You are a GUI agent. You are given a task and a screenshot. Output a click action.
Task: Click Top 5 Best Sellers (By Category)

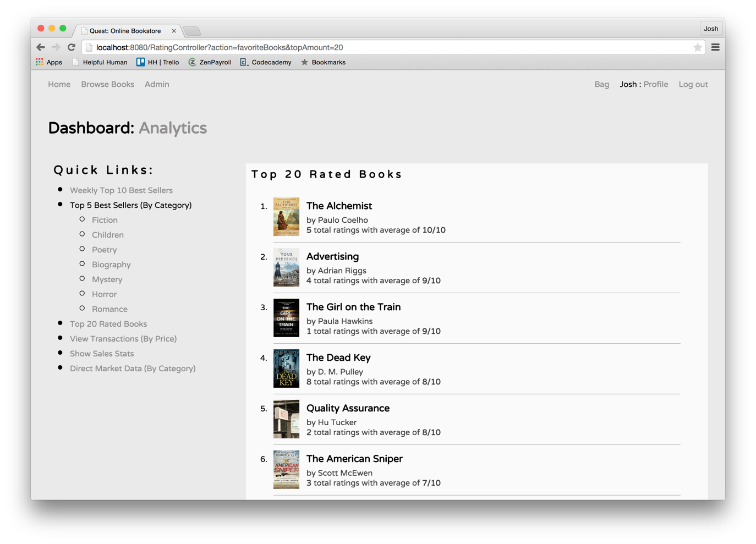(x=131, y=205)
